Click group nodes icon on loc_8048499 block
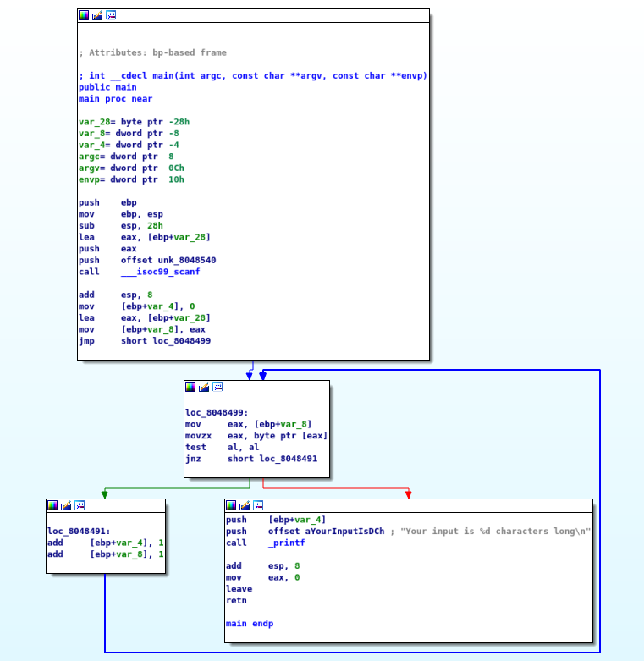 pos(217,387)
